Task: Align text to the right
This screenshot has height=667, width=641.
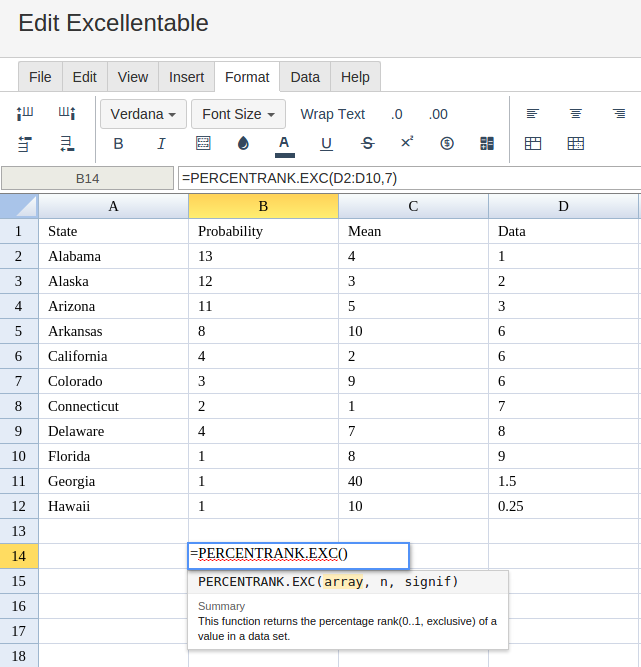Action: tap(619, 114)
